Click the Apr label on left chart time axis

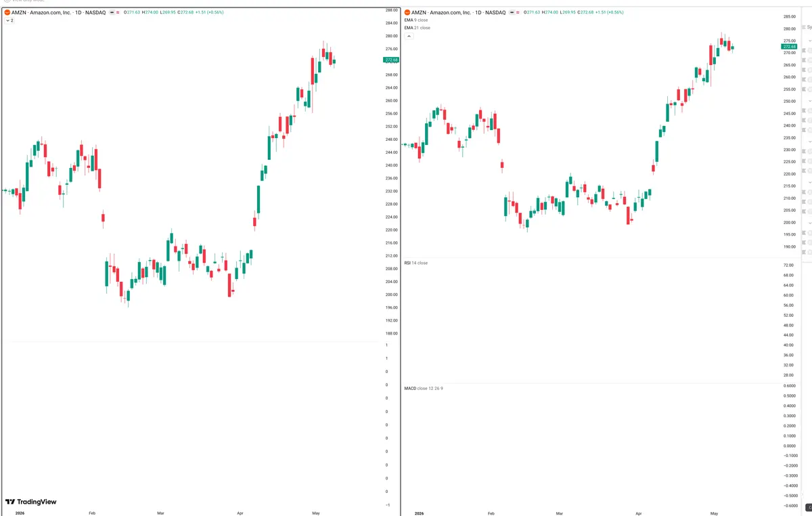click(240, 514)
